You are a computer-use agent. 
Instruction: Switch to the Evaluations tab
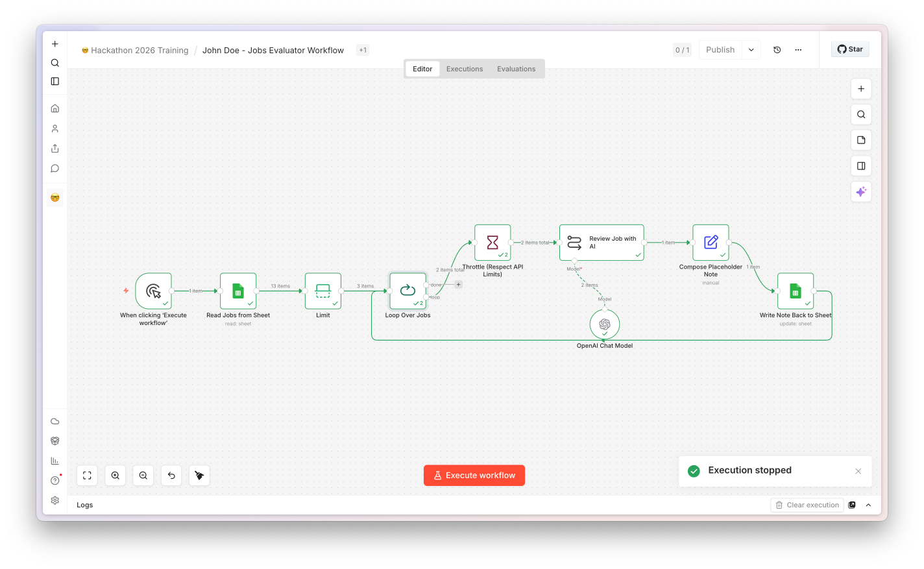tap(517, 69)
